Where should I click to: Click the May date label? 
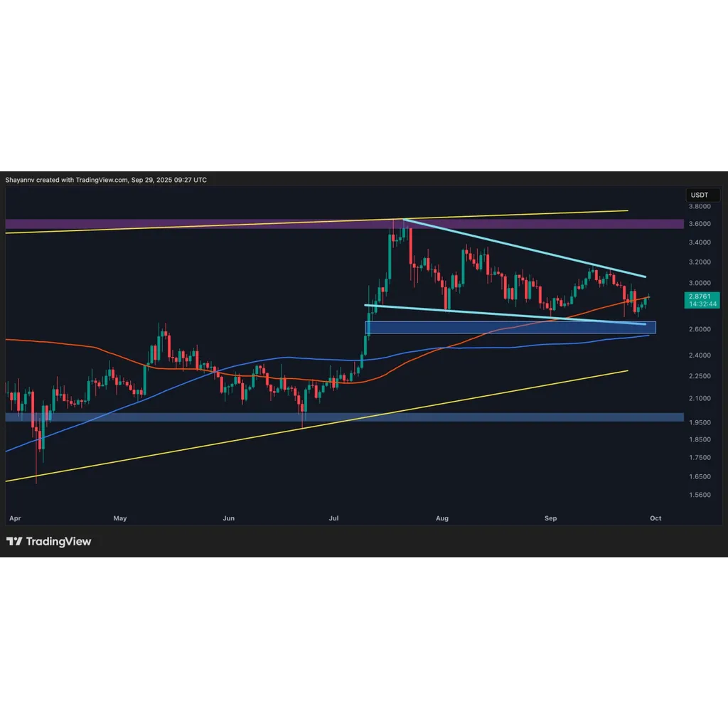point(119,518)
